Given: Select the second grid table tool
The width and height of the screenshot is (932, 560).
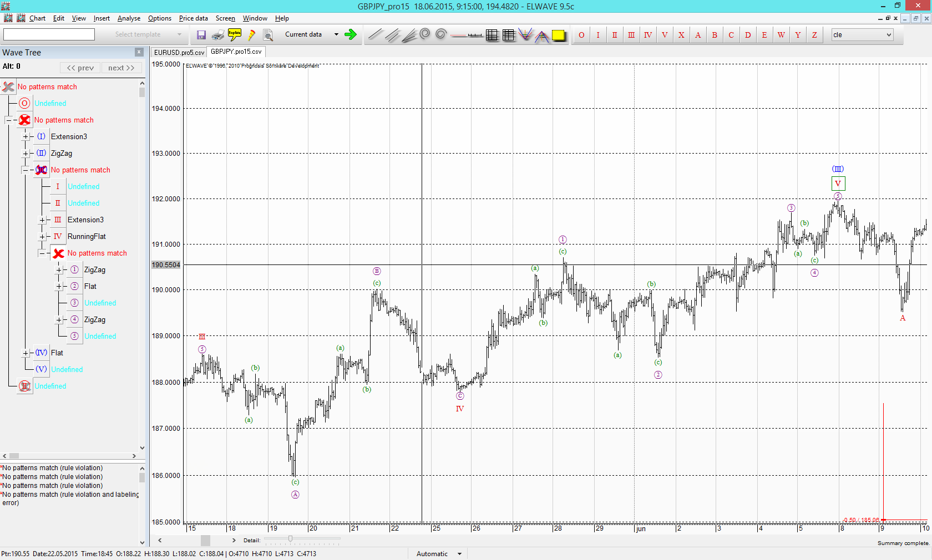Looking at the screenshot, I should tap(509, 35).
